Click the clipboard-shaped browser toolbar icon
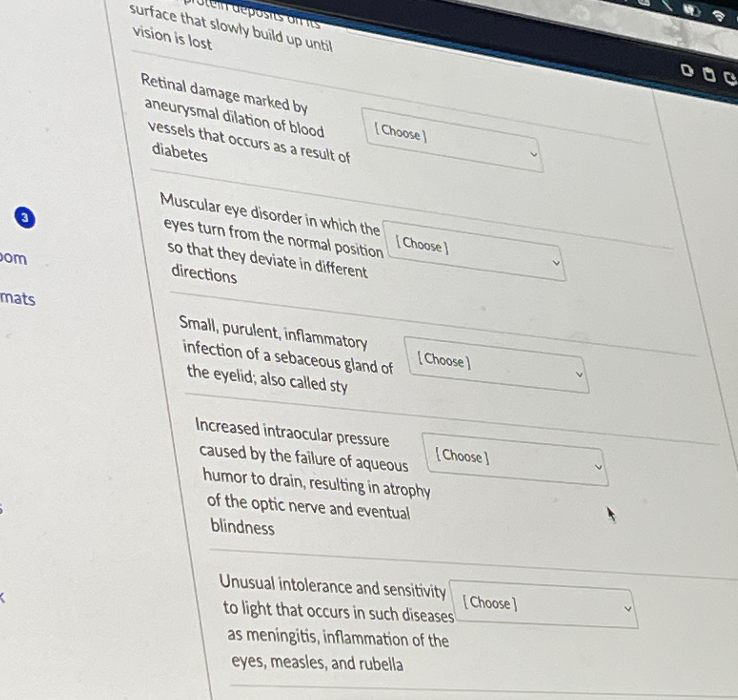 [x=709, y=74]
